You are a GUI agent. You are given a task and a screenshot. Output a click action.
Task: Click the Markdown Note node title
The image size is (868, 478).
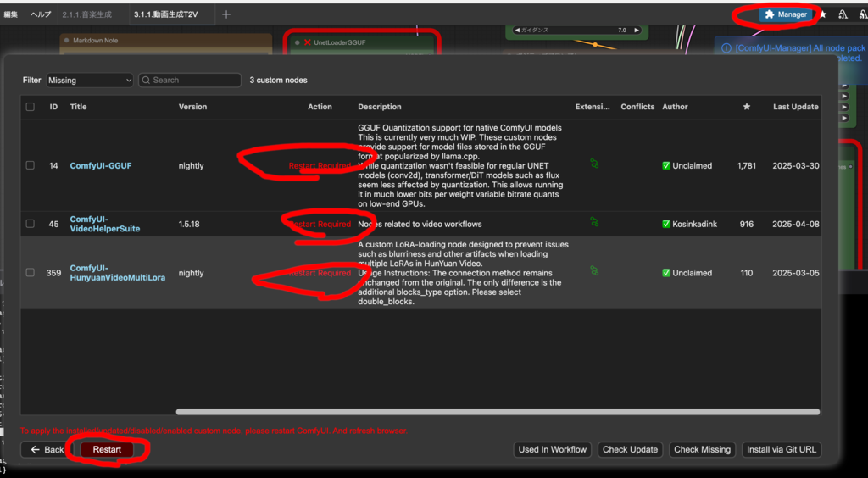(95, 41)
